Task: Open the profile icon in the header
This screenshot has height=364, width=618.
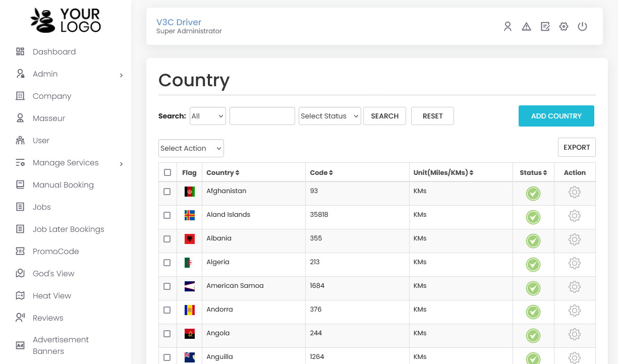Action: 508,27
